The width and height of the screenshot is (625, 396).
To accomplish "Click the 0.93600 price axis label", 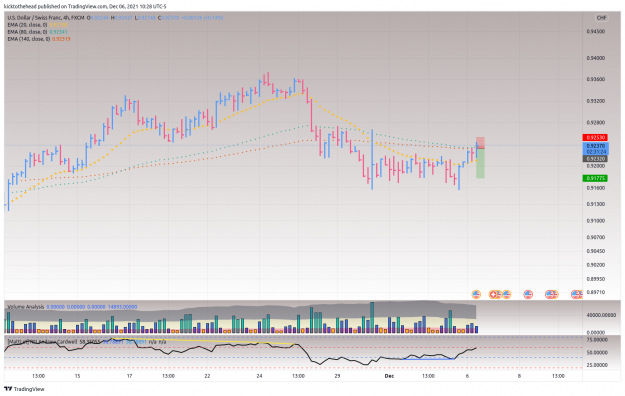I will point(596,79).
